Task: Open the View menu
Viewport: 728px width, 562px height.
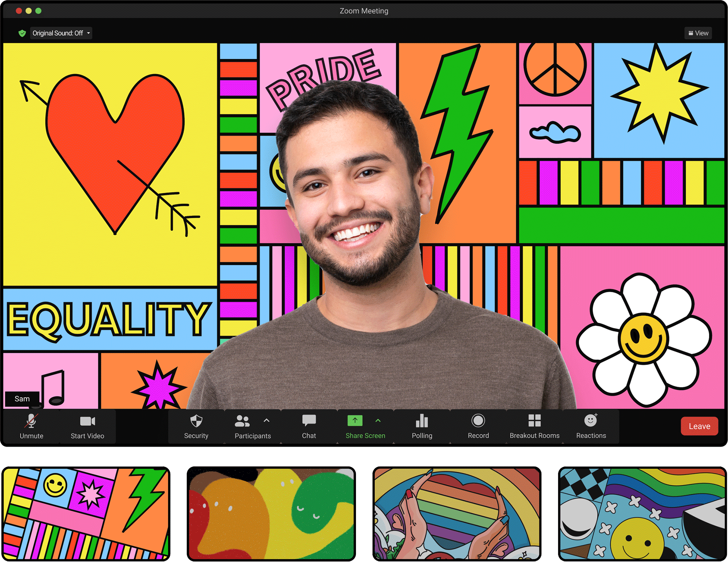Action: point(698,33)
